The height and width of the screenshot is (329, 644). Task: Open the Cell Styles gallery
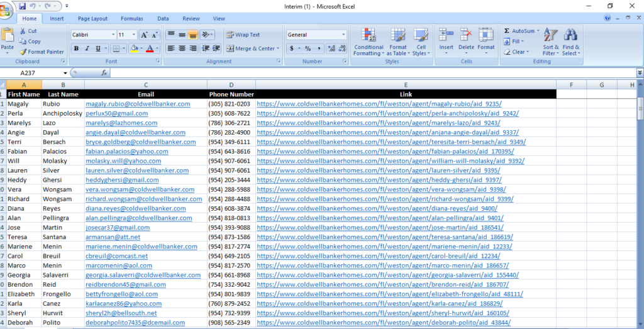421,42
